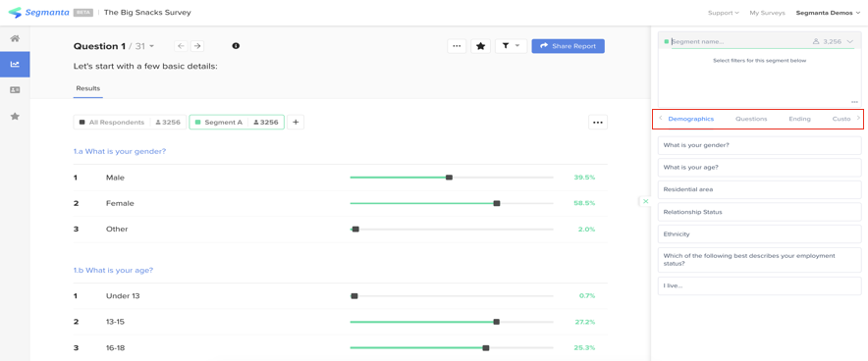Click the Under 13 row label

(x=123, y=296)
